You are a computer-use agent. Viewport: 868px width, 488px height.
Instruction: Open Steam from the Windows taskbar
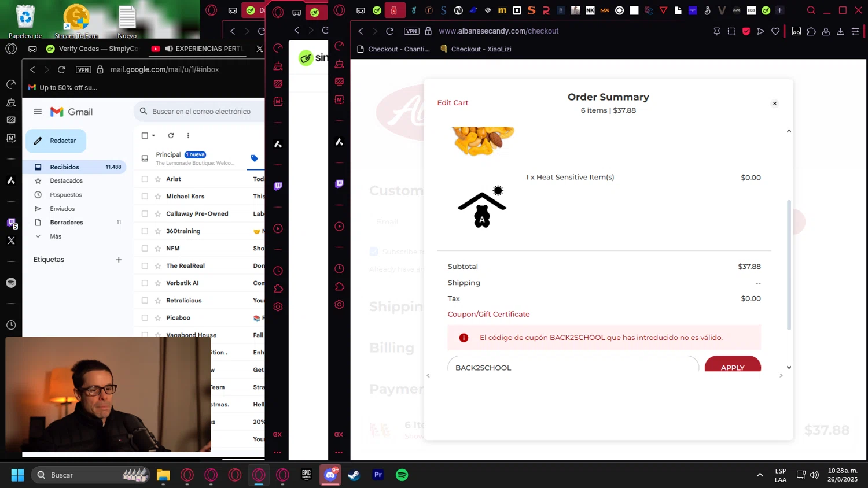click(354, 475)
